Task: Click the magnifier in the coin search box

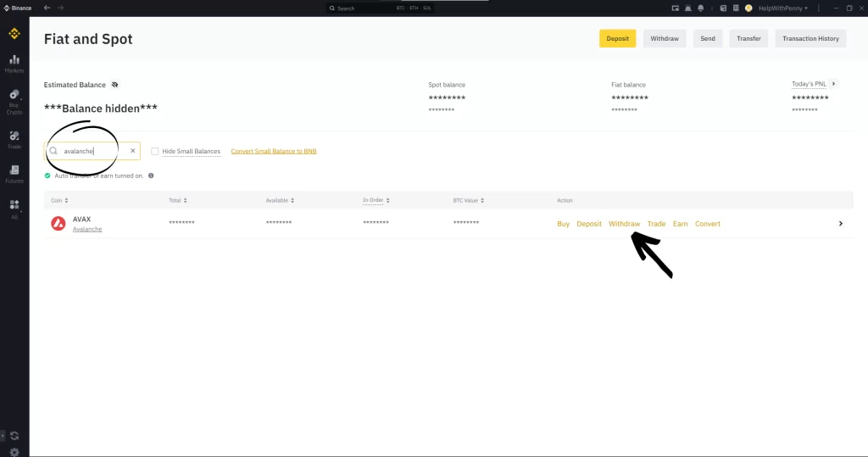Action: click(53, 151)
